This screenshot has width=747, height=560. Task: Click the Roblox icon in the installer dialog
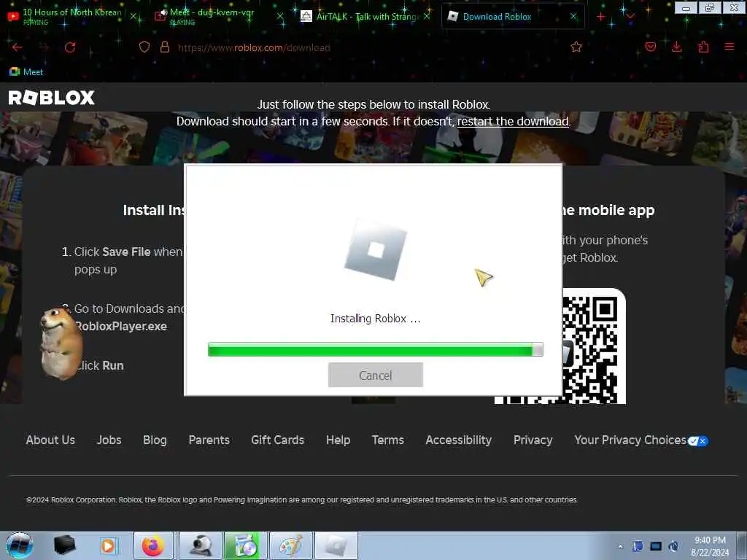[376, 250]
